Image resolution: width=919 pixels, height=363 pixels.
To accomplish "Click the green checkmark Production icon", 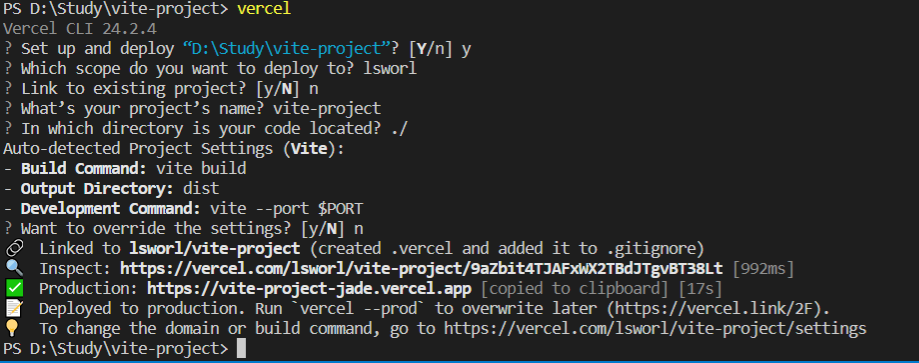I will tap(13, 289).
